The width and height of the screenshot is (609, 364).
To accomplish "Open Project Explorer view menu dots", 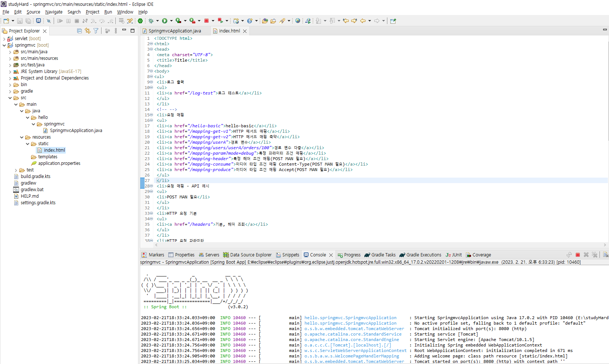I will click(x=116, y=31).
